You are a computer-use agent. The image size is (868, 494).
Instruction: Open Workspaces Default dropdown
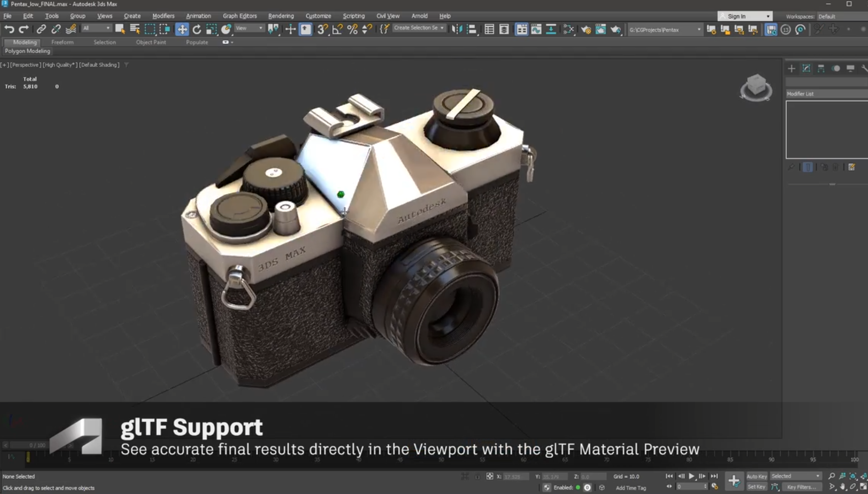click(x=842, y=16)
